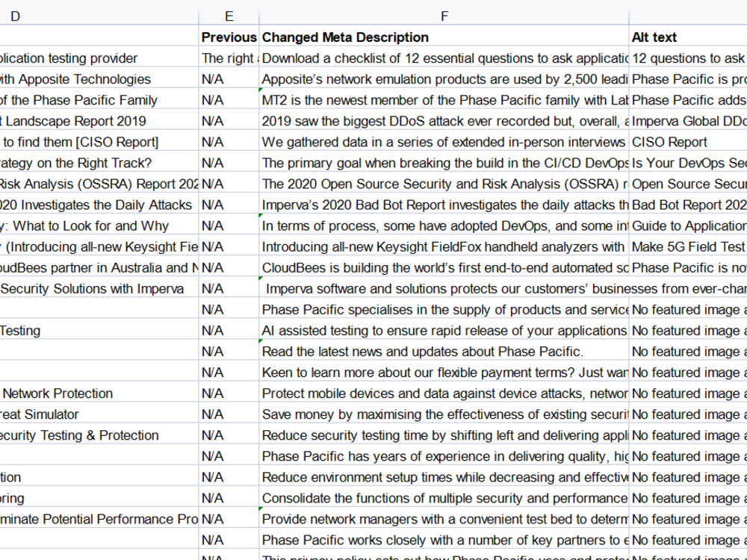Select cell 'Imperva software and solutions protects'

click(444, 288)
